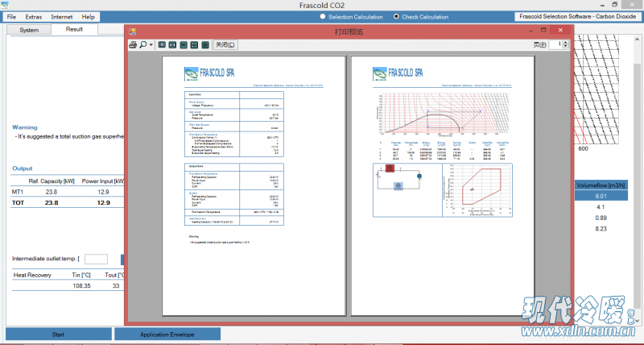Select the Selection Calculation radio button
Viewport: 644px width, 345px height.
(323, 16)
